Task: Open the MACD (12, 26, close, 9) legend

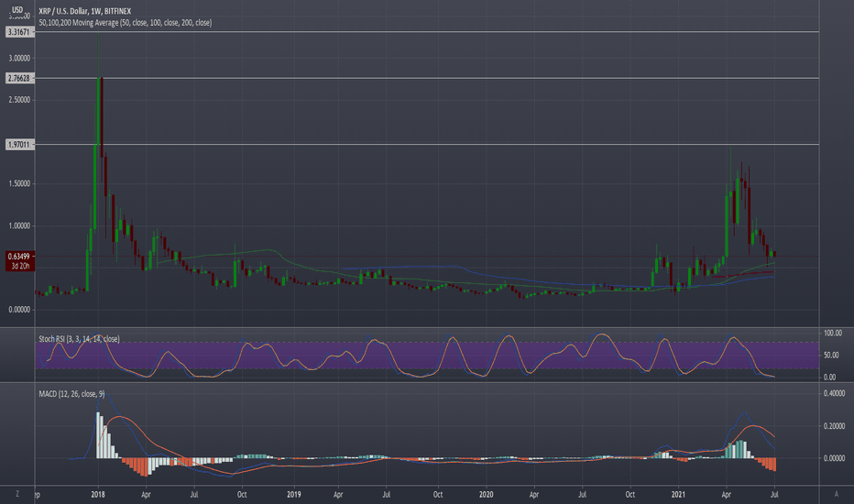Action: [x=71, y=393]
